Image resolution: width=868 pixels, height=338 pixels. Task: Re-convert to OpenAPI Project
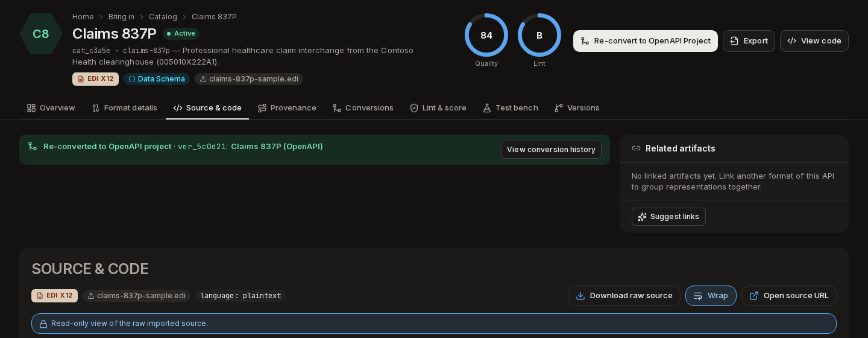coord(646,41)
